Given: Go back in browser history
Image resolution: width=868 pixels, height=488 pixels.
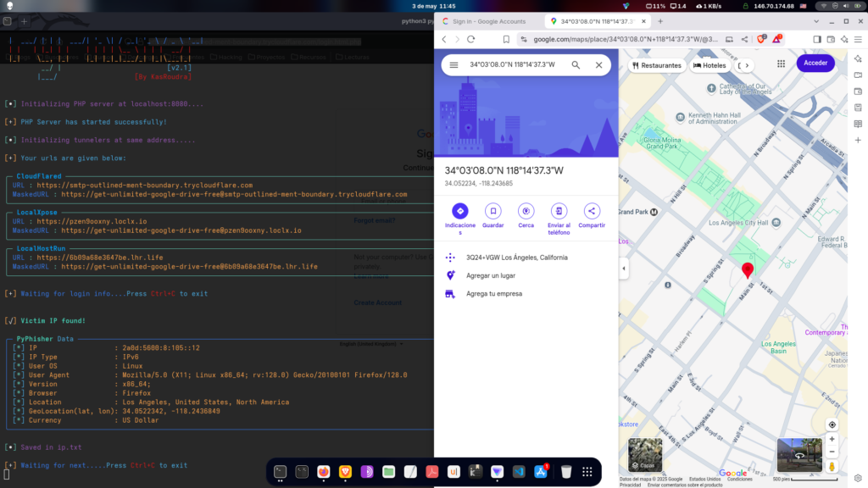Looking at the screenshot, I should (444, 39).
